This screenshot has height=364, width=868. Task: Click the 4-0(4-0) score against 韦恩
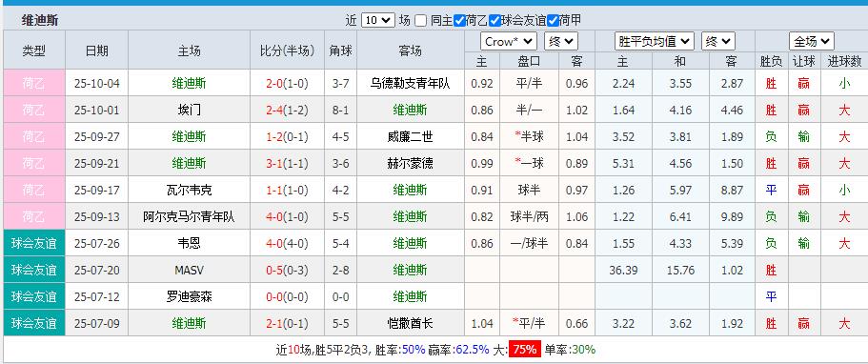(x=287, y=243)
